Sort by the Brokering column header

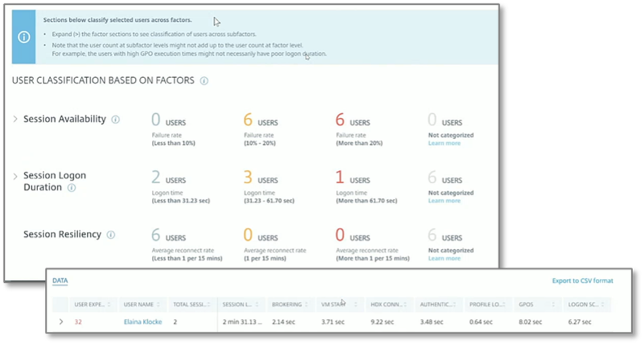[x=285, y=303]
